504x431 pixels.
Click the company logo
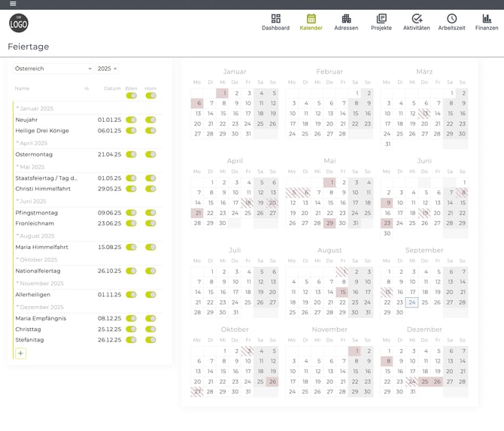click(x=19, y=24)
